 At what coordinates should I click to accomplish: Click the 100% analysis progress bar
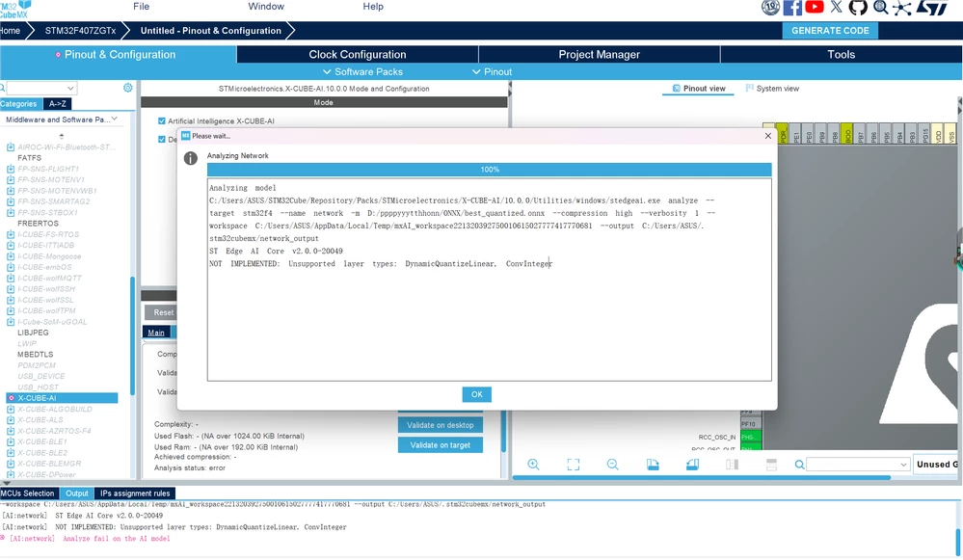[490, 170]
